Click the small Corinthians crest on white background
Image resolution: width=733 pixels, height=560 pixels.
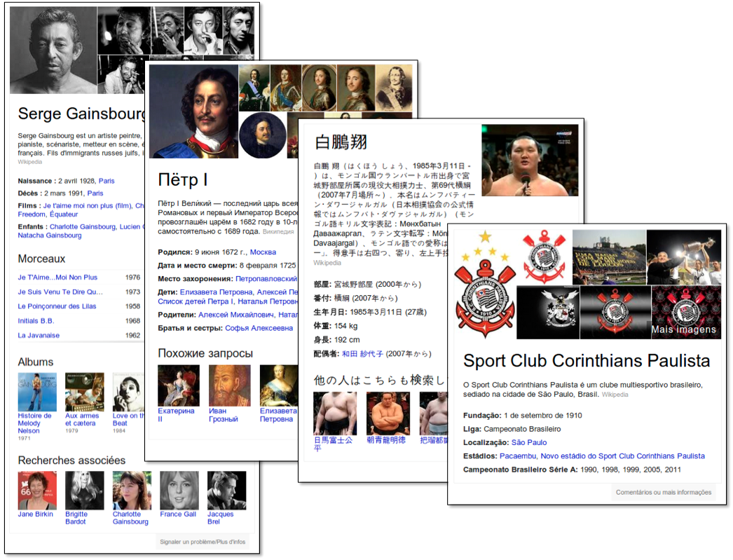tap(544, 257)
